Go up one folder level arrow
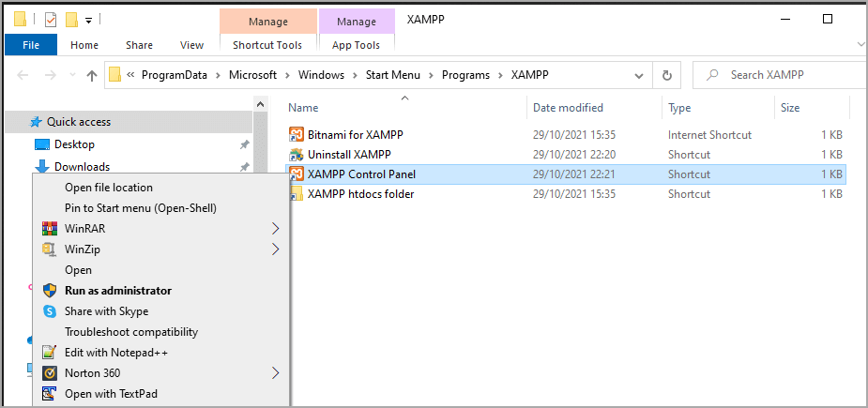Viewport: 868px width, 408px height. 92,75
